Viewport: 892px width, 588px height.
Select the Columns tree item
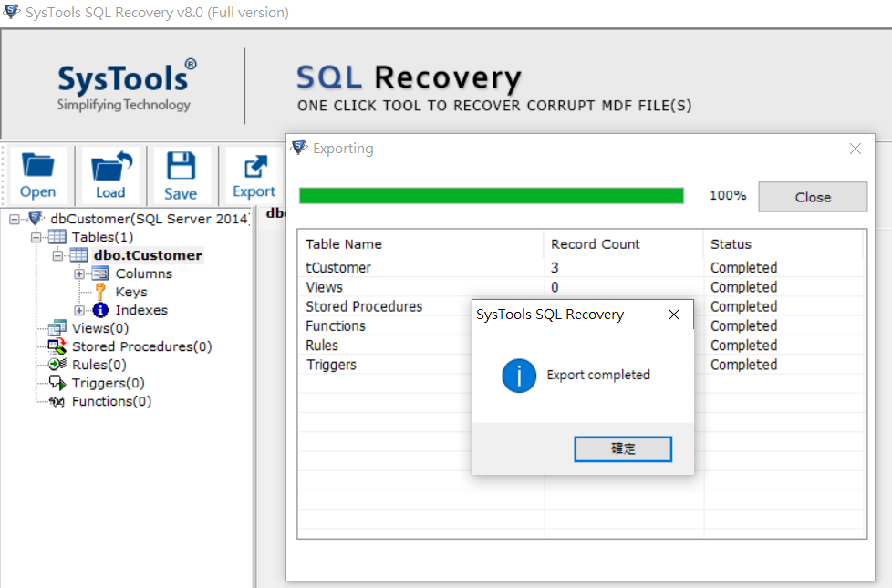pos(144,273)
